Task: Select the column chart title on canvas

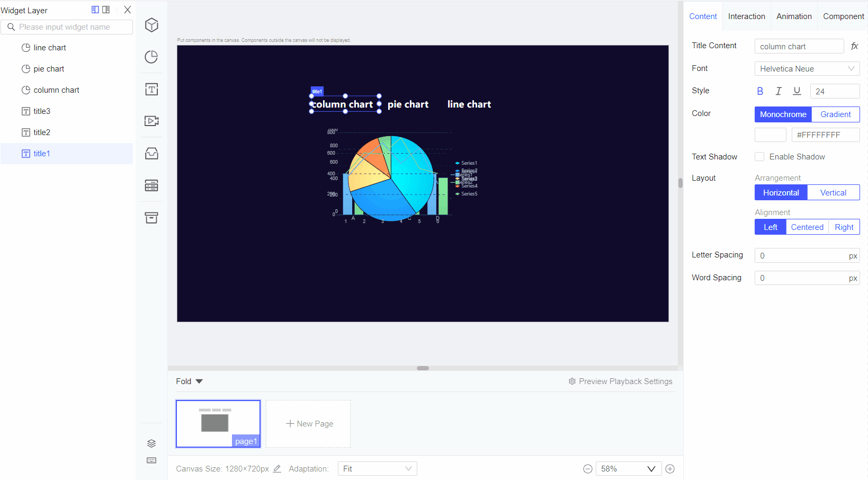Action: (345, 104)
